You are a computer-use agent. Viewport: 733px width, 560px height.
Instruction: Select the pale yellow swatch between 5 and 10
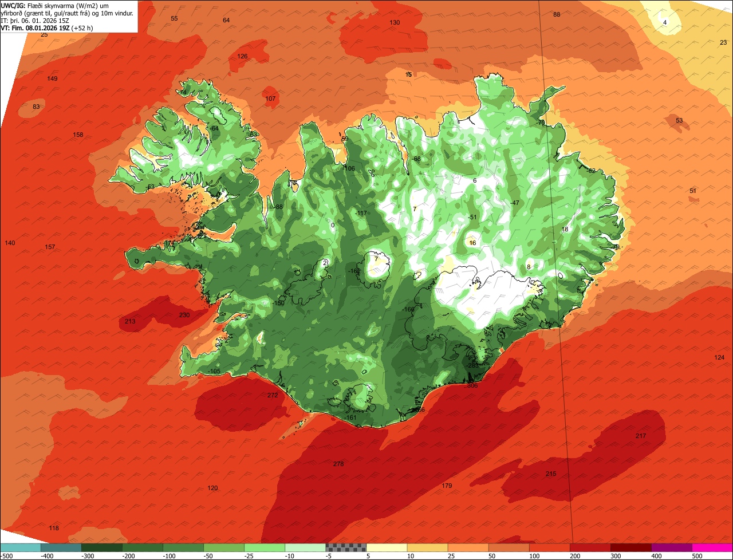(386, 547)
